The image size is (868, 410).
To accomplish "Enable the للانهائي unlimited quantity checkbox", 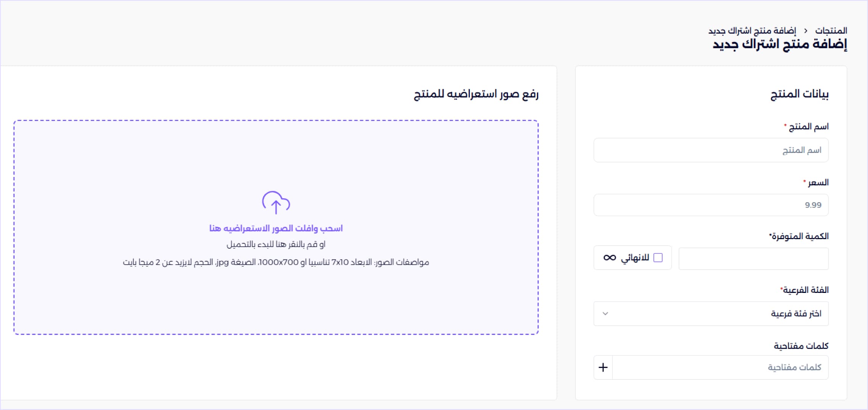I will point(658,258).
